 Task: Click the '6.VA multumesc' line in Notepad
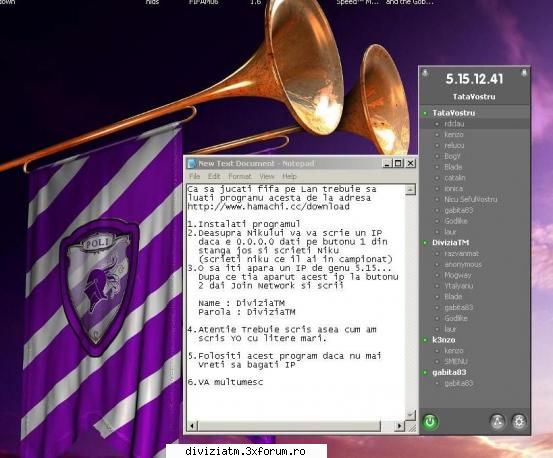click(x=225, y=382)
